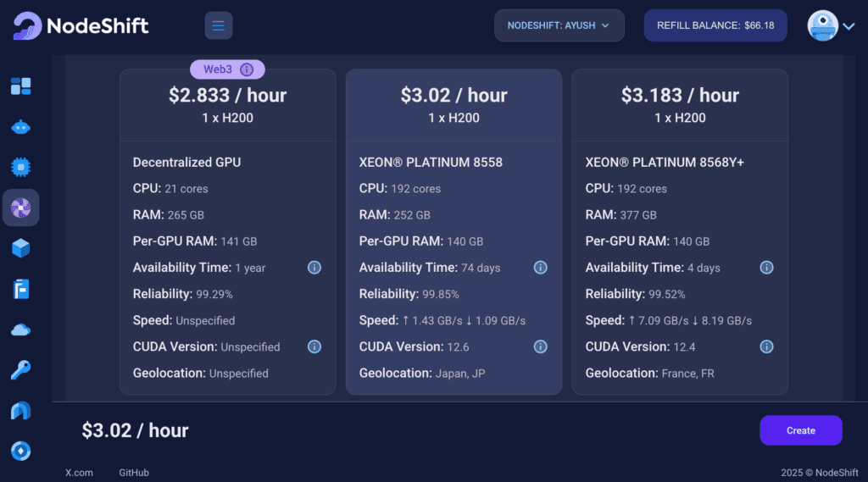Image resolution: width=868 pixels, height=482 pixels.
Task: Open the document file icon in sidebar
Action: click(x=21, y=289)
